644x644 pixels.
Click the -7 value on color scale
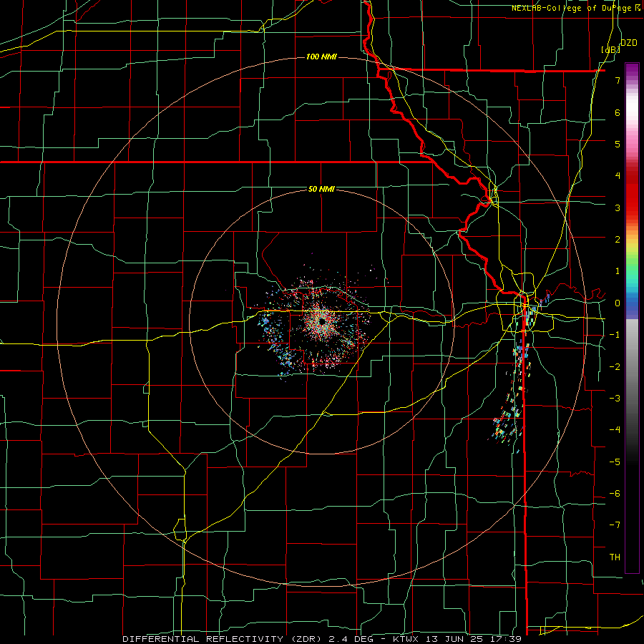[615, 525]
